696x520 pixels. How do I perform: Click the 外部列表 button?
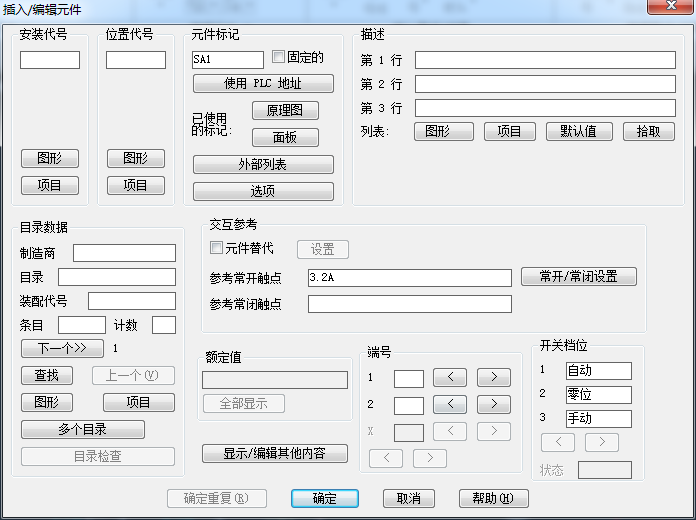(x=263, y=165)
